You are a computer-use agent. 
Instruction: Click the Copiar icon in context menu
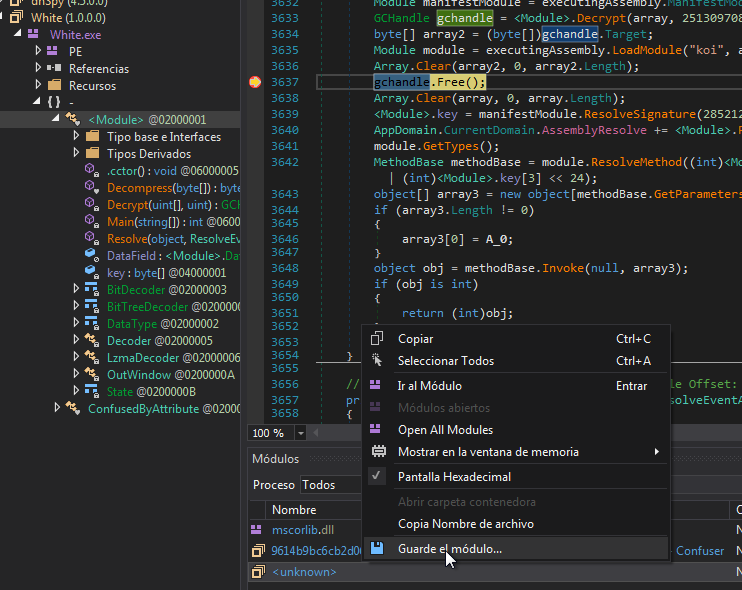pos(377,338)
